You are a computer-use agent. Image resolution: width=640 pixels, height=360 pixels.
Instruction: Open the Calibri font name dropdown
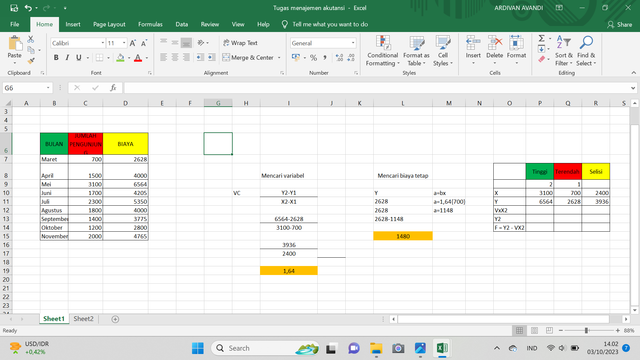pos(102,43)
